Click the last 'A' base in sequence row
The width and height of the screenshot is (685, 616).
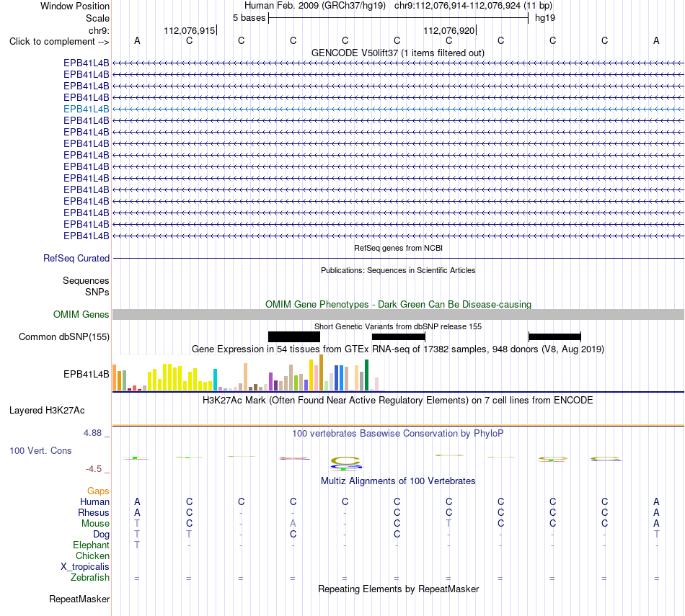[656, 40]
